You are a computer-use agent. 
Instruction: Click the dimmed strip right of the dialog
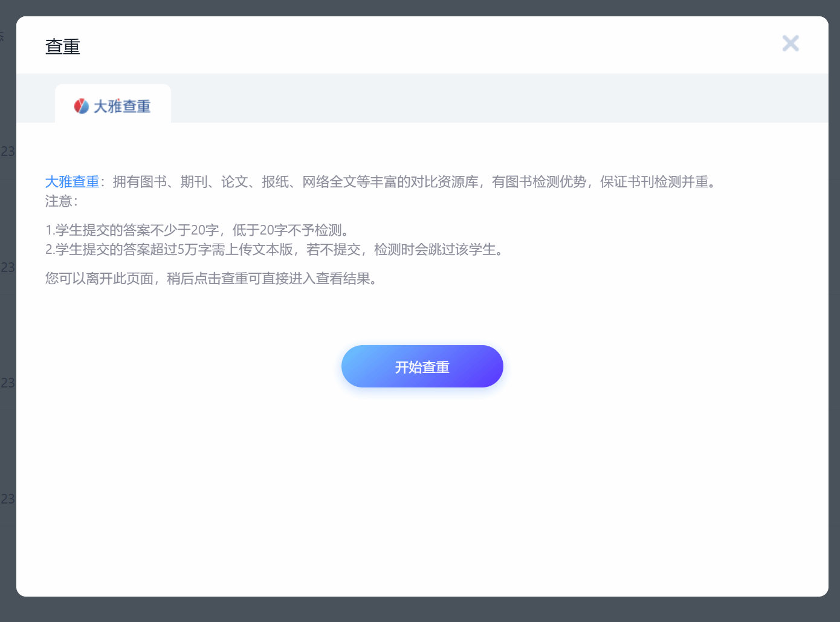coord(835,302)
